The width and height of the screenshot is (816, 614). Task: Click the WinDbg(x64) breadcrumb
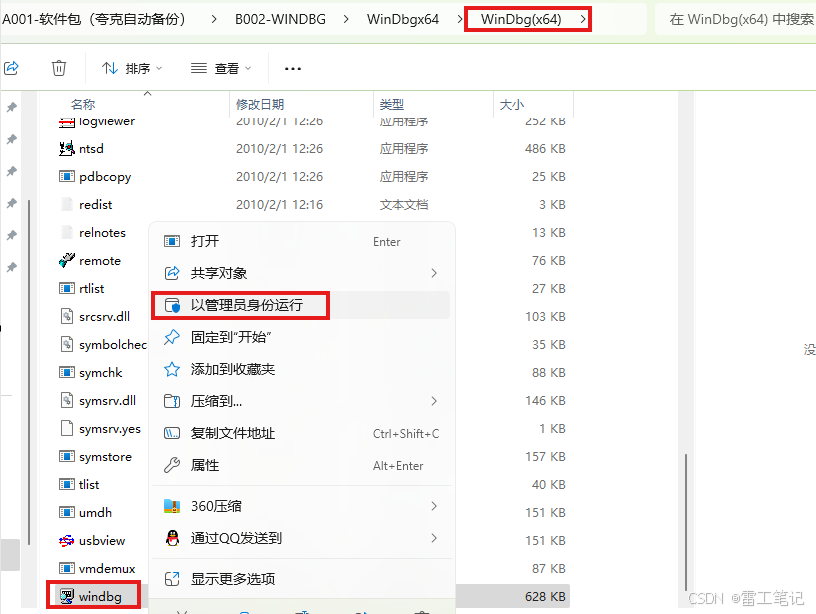pos(521,19)
